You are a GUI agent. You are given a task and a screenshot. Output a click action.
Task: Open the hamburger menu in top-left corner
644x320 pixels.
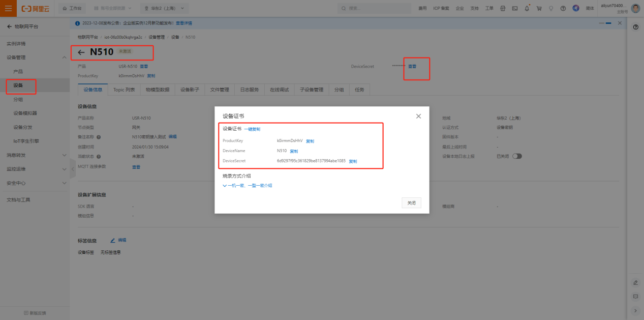point(8,8)
